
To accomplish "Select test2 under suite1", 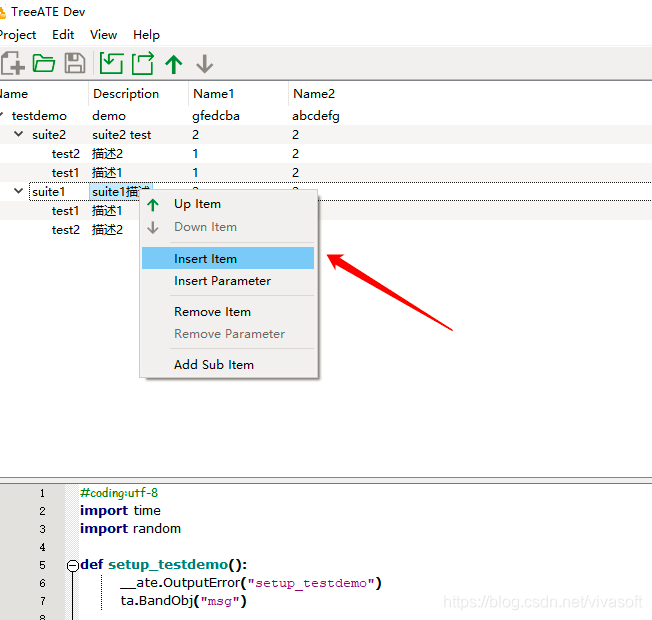I will [65, 230].
